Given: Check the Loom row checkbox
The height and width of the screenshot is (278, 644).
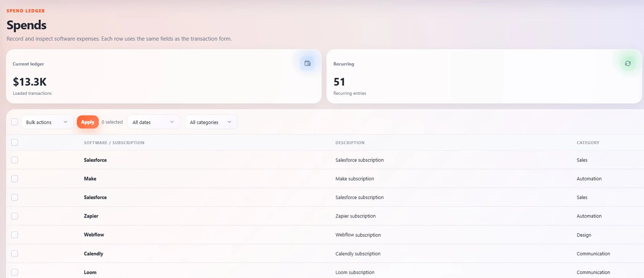Looking at the screenshot, I should [15, 272].
